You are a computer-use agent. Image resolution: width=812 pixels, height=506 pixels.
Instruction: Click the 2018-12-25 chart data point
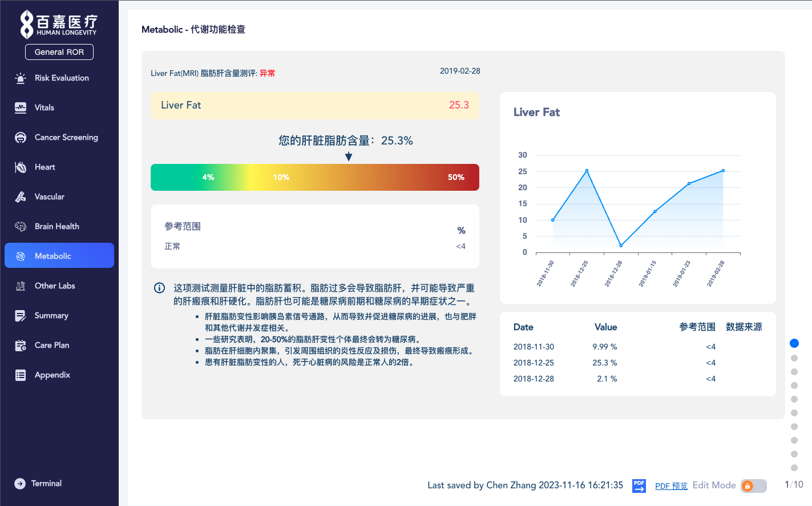click(587, 171)
